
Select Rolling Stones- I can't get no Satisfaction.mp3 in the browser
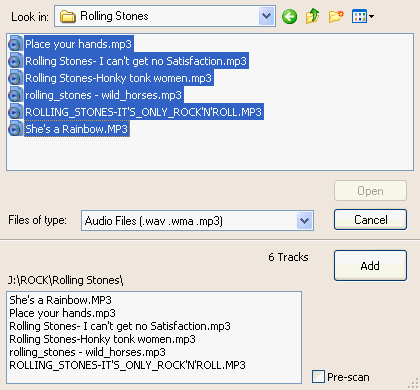click(x=136, y=61)
